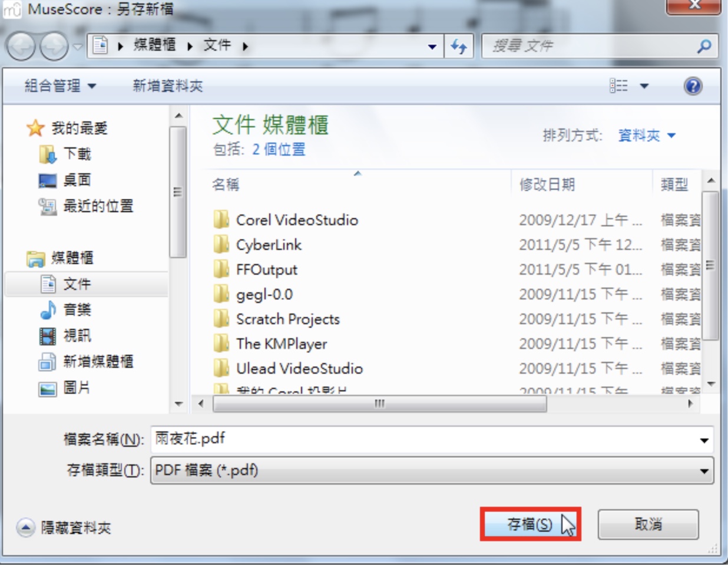Image resolution: width=728 pixels, height=567 pixels.
Task: Click the horizontal scrollbar under file list
Action: 379,404
